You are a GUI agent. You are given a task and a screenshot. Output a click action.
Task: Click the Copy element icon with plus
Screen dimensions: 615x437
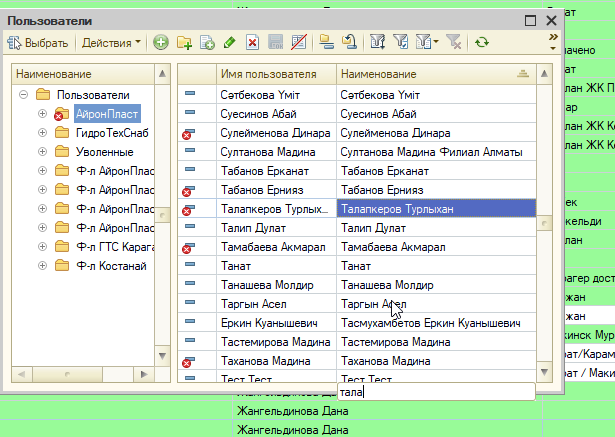(207, 42)
